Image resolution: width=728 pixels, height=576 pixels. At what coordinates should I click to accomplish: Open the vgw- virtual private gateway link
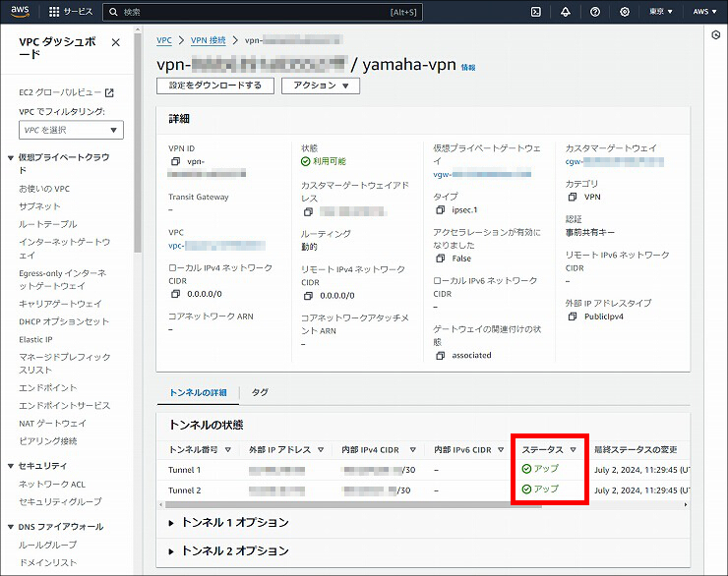click(x=482, y=174)
